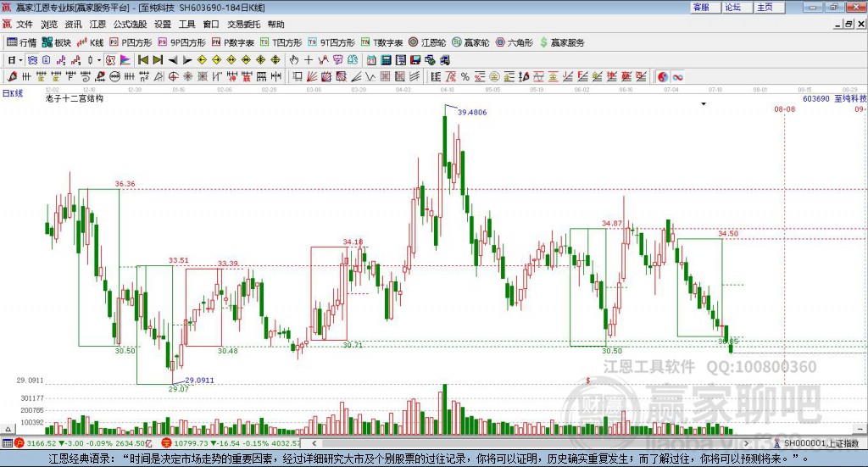Open the 文件 menu
This screenshot has height=467, width=868.
(x=25, y=25)
